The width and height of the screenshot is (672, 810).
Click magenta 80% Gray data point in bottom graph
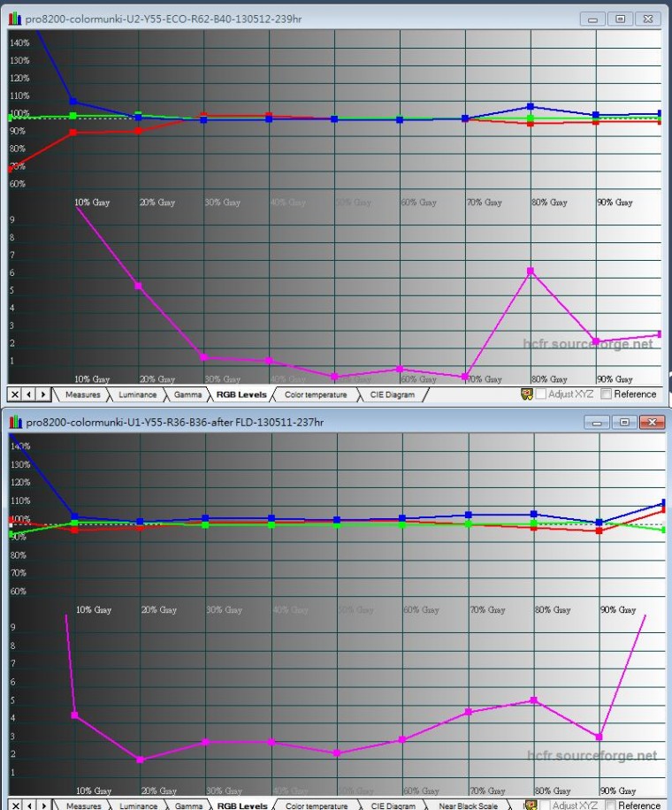[534, 700]
